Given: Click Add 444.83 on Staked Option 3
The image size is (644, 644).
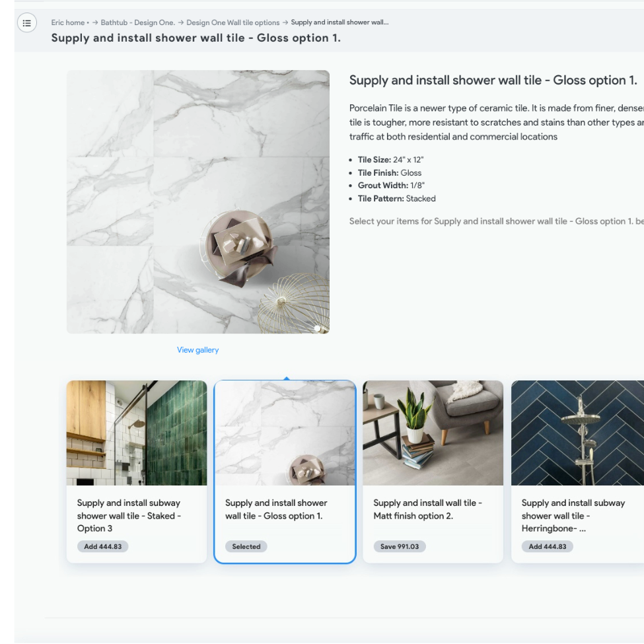Looking at the screenshot, I should [x=102, y=547].
